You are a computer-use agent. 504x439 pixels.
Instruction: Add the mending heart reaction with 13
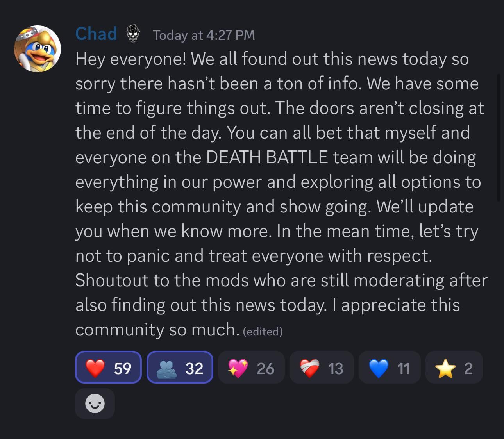pyautogui.click(x=322, y=367)
